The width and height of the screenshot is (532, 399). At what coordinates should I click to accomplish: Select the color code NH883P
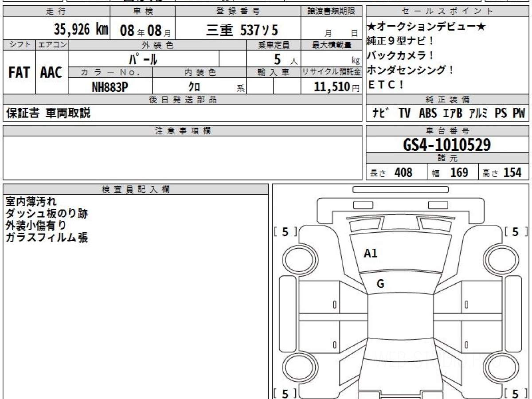point(110,87)
